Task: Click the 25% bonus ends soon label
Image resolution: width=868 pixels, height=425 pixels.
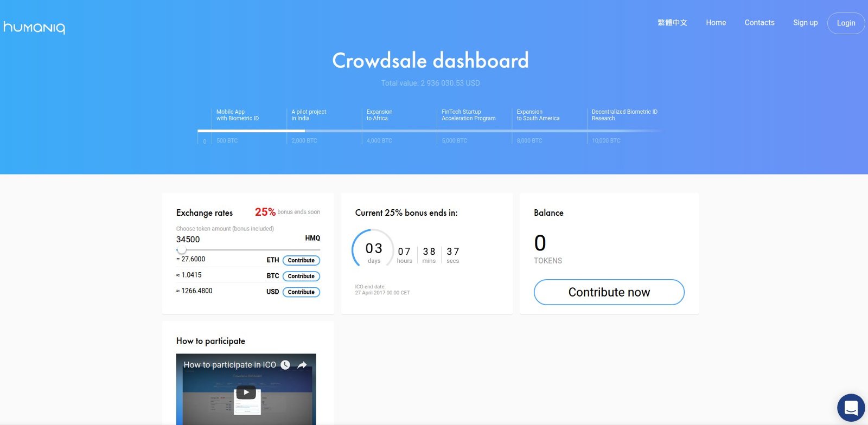Action: 288,212
